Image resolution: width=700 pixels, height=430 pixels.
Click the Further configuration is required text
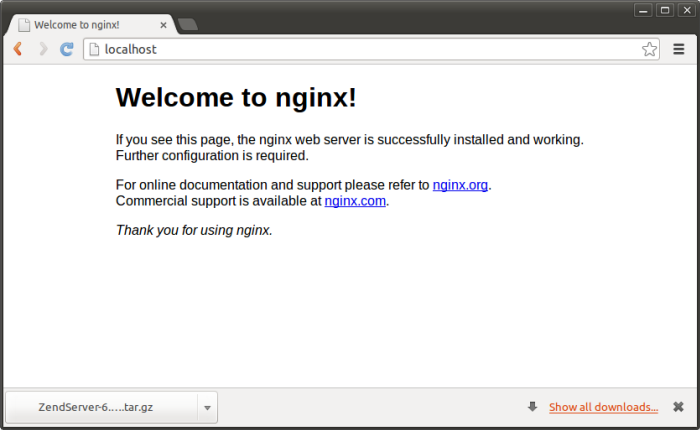[212, 155]
